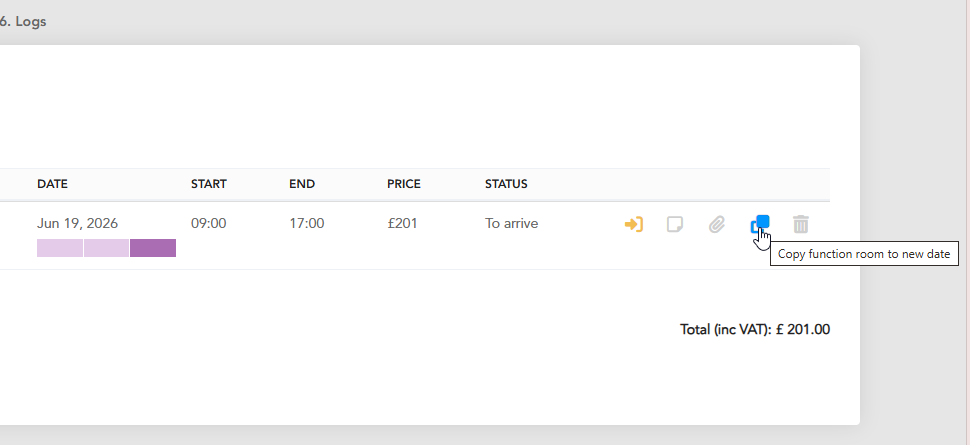Click the £201 price value

pyautogui.click(x=403, y=223)
